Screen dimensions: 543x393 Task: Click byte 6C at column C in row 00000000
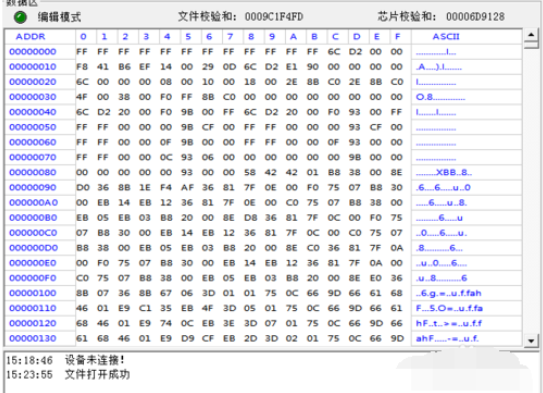click(334, 52)
